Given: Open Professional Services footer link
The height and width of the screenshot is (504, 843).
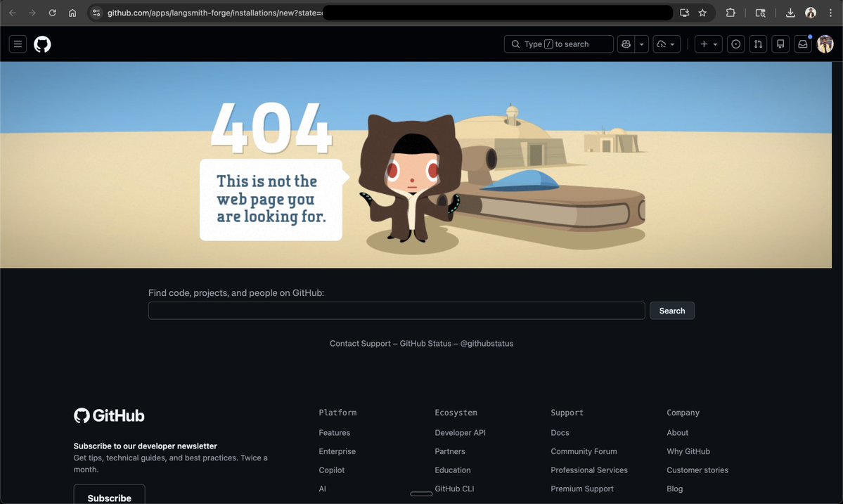Looking at the screenshot, I should pyautogui.click(x=589, y=470).
